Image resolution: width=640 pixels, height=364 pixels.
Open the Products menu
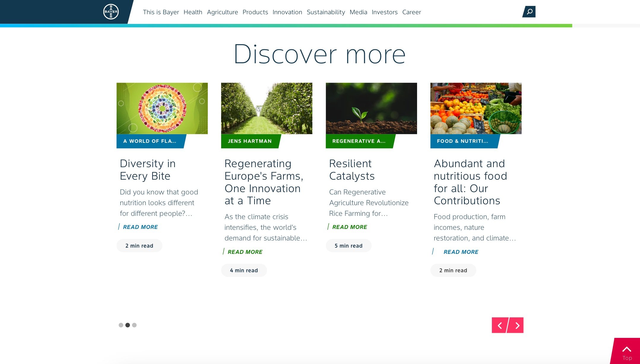255,12
